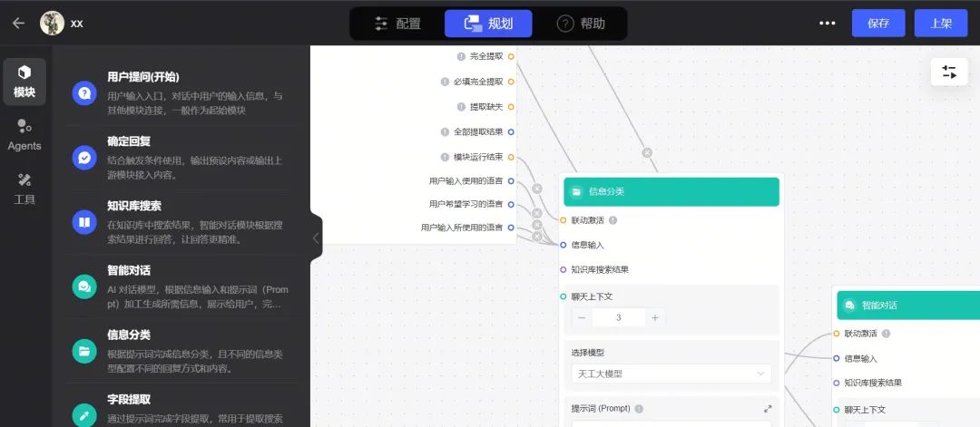Screen dimensions: 980x427
Task: Pick the 知识库搜索 module icon
Action: pos(84,221)
